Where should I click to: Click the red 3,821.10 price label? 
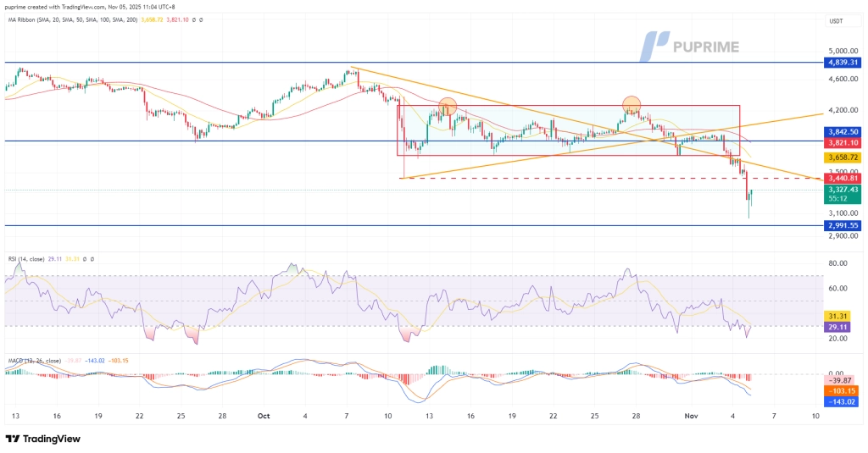tap(842, 143)
